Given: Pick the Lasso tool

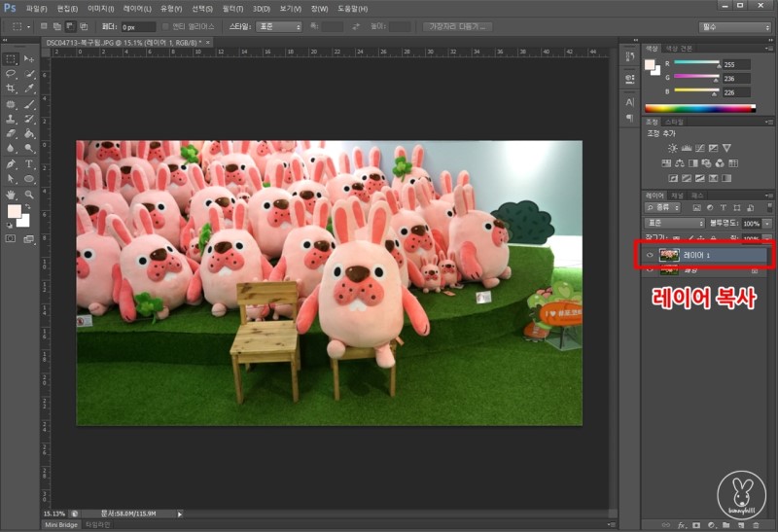Looking at the screenshot, I should coord(11,74).
